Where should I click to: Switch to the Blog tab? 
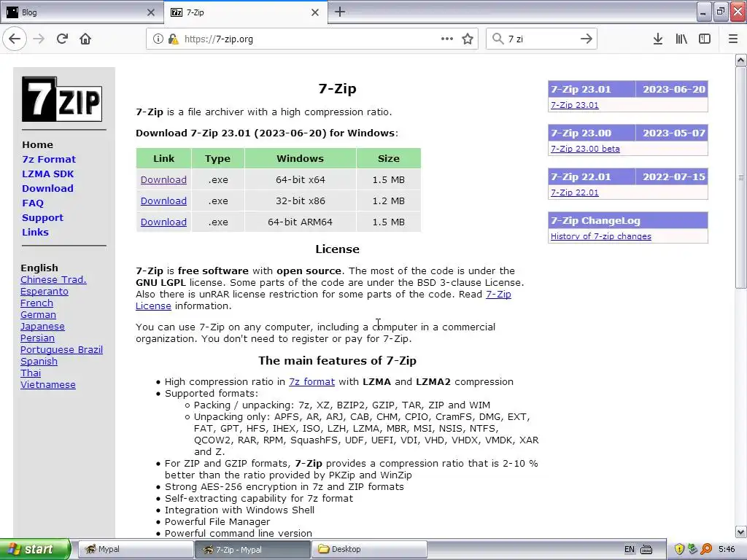[81, 12]
